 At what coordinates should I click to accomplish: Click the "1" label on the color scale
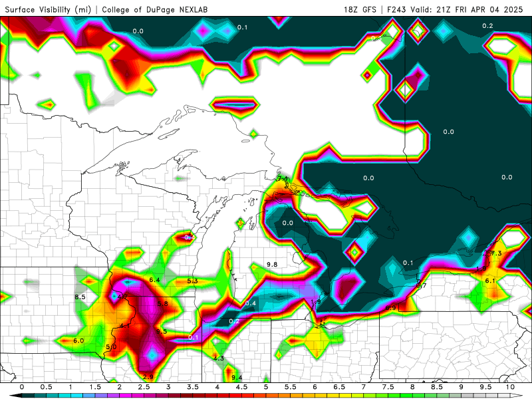coord(70,387)
